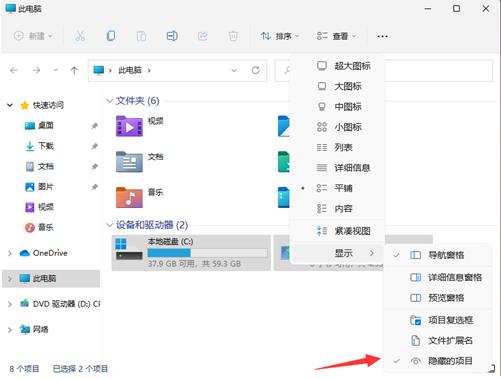Choose 详细信息 view
The height and width of the screenshot is (379, 501).
(337, 168)
